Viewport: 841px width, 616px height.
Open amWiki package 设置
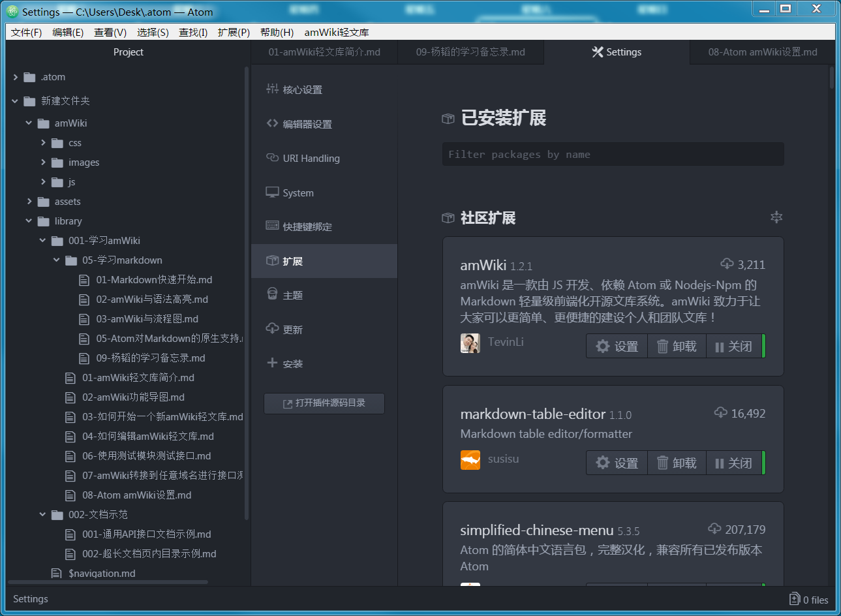click(x=617, y=346)
